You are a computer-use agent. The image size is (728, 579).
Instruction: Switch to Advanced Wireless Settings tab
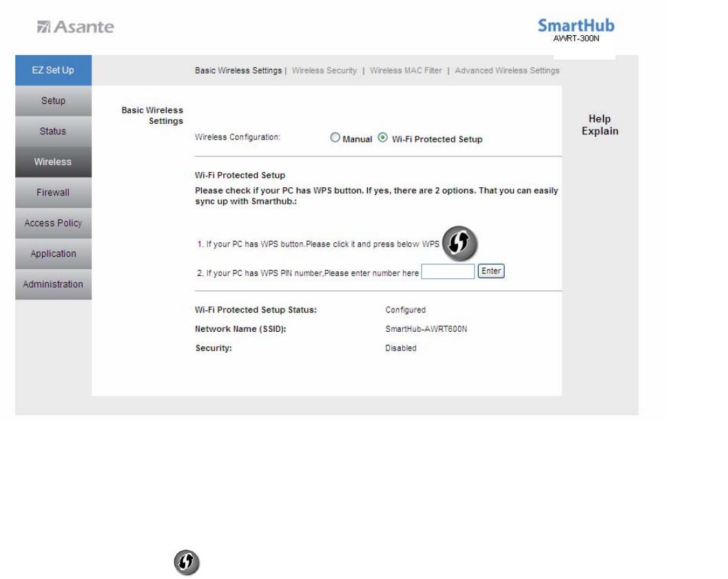coord(507,70)
